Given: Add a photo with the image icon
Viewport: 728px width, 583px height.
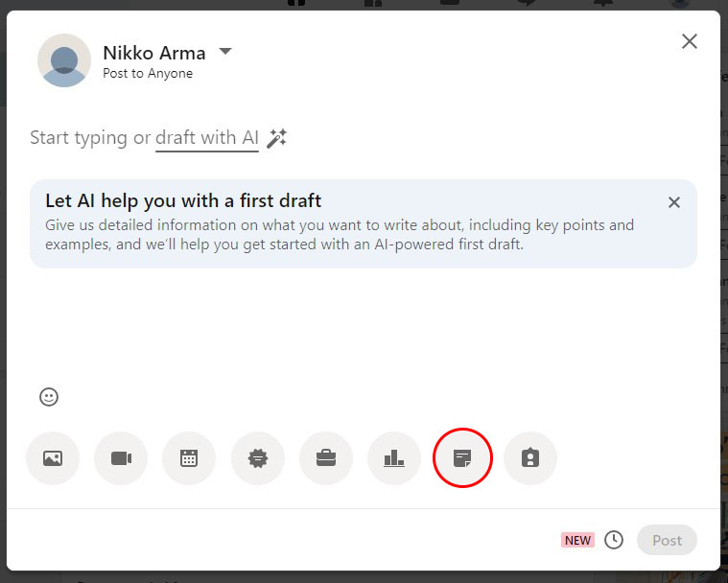Looking at the screenshot, I should 53,458.
